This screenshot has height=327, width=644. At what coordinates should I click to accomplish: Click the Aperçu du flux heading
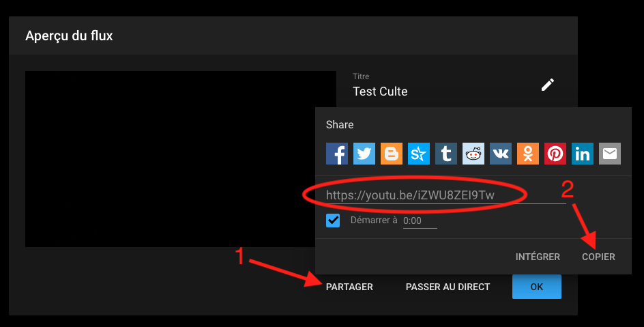69,35
